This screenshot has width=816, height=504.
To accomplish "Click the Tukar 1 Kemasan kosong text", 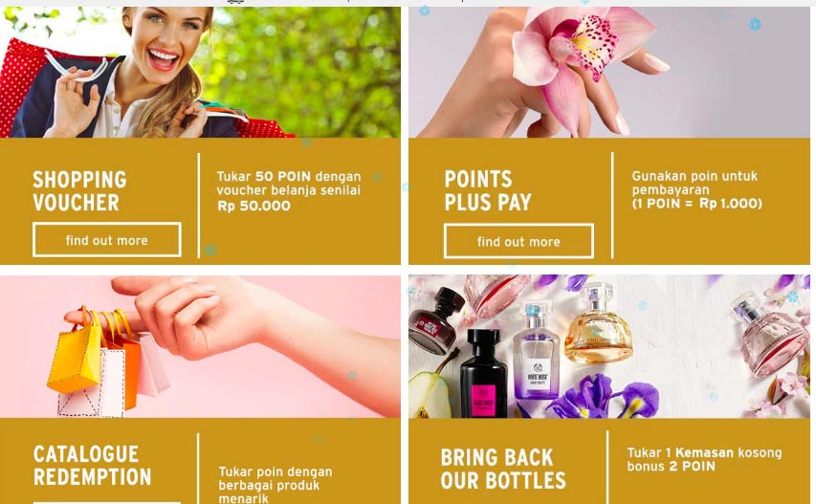I will tap(704, 459).
